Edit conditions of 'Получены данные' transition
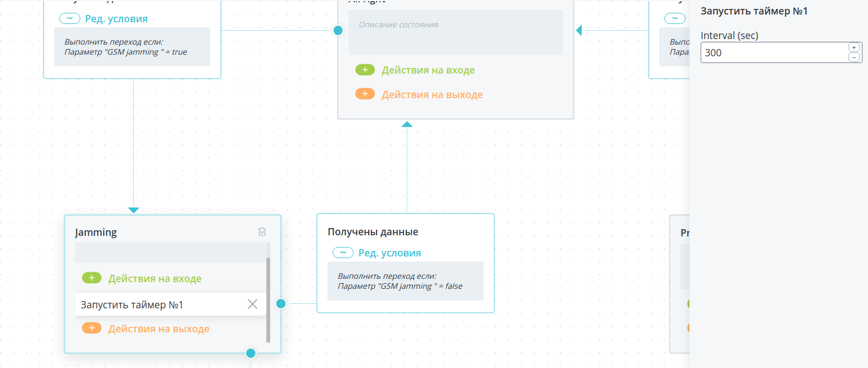The width and height of the screenshot is (868, 368). [343, 253]
